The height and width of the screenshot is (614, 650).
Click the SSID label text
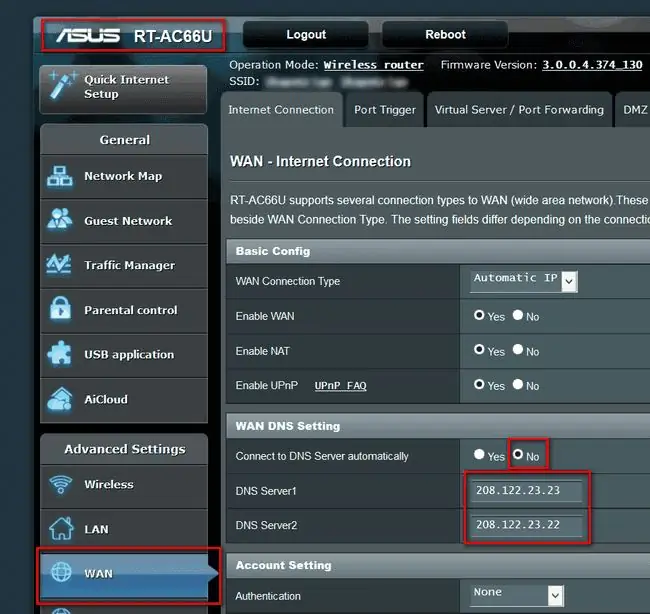coord(244,81)
